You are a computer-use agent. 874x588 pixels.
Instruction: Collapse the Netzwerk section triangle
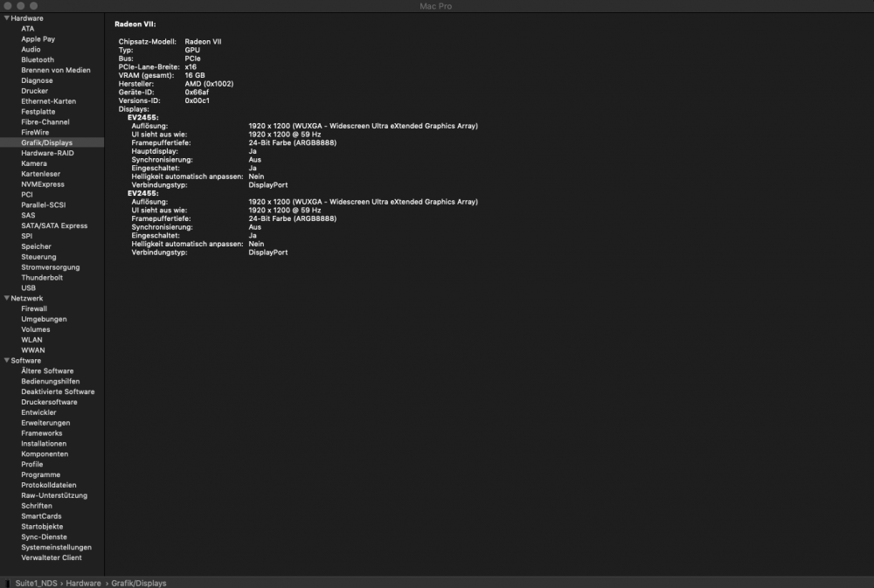7,298
